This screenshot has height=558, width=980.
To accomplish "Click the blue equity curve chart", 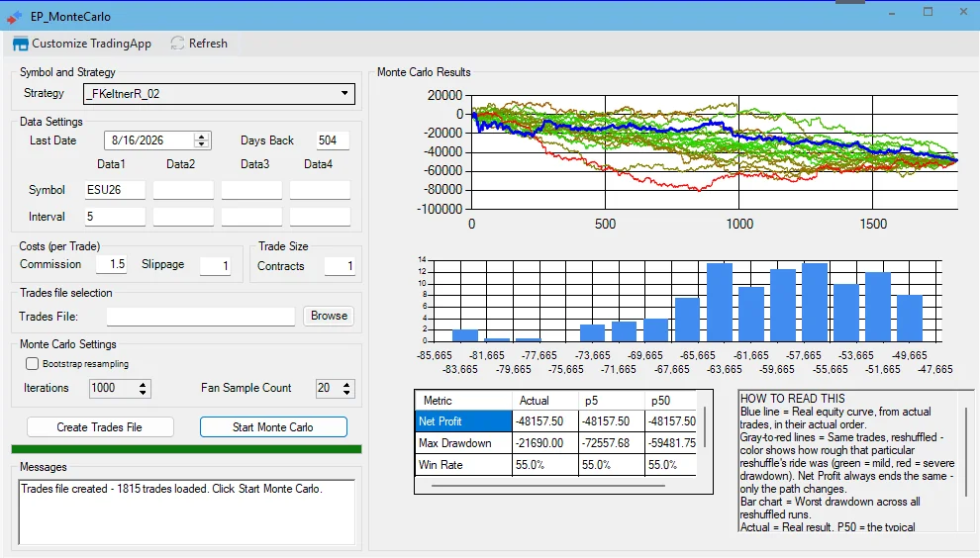I will (x=715, y=151).
